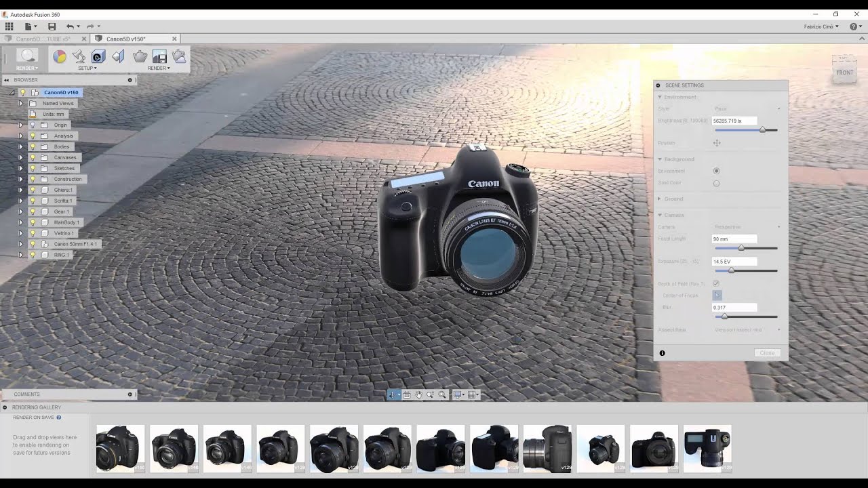The width and height of the screenshot is (868, 488).
Task: Expand the Analysis folder node
Action: pos(20,136)
